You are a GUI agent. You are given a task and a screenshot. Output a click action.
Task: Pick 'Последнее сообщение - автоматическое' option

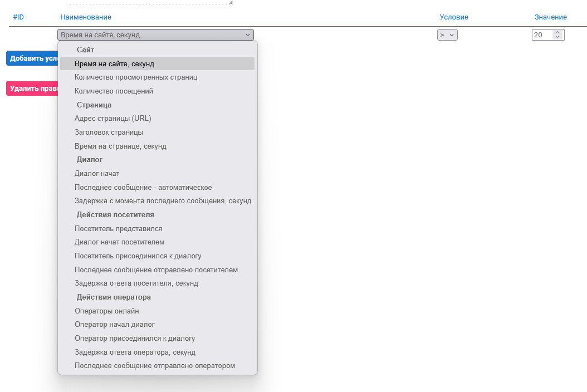tap(143, 188)
